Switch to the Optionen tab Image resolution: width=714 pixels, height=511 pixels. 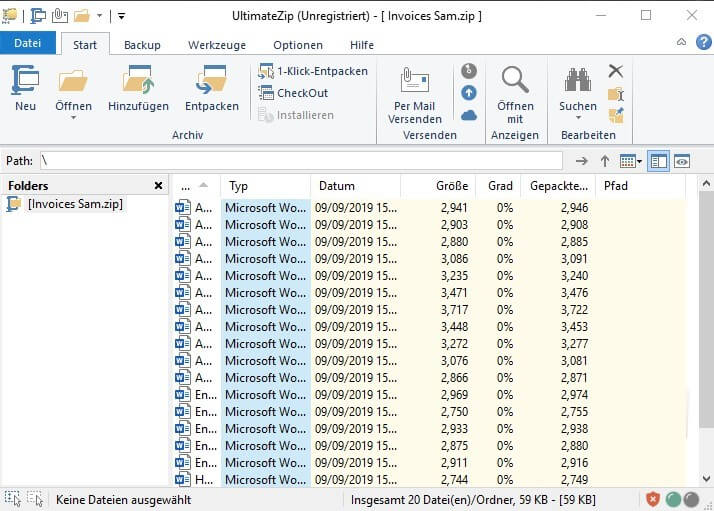[x=298, y=45]
